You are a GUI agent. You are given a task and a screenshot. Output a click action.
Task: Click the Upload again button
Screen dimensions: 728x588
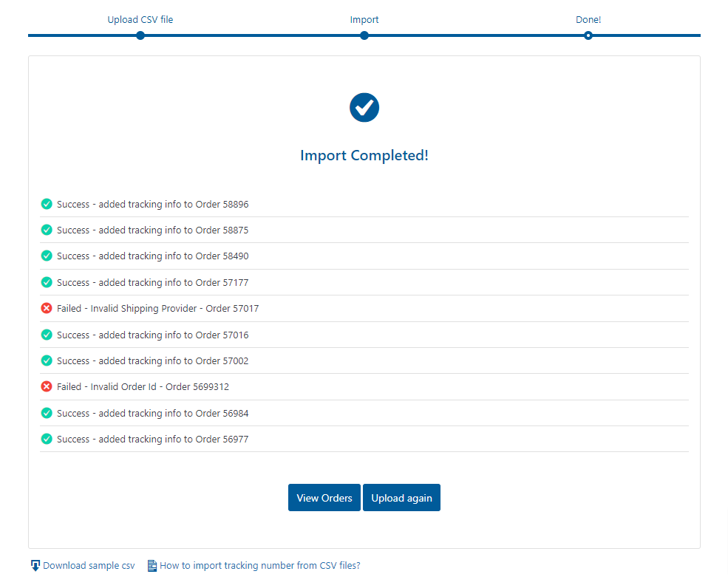[401, 497]
